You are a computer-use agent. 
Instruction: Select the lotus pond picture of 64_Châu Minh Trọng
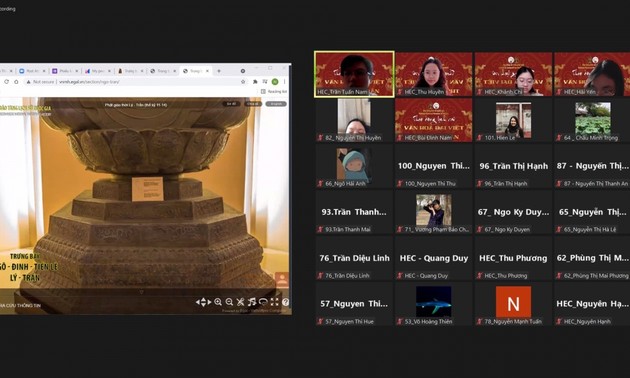click(593, 118)
